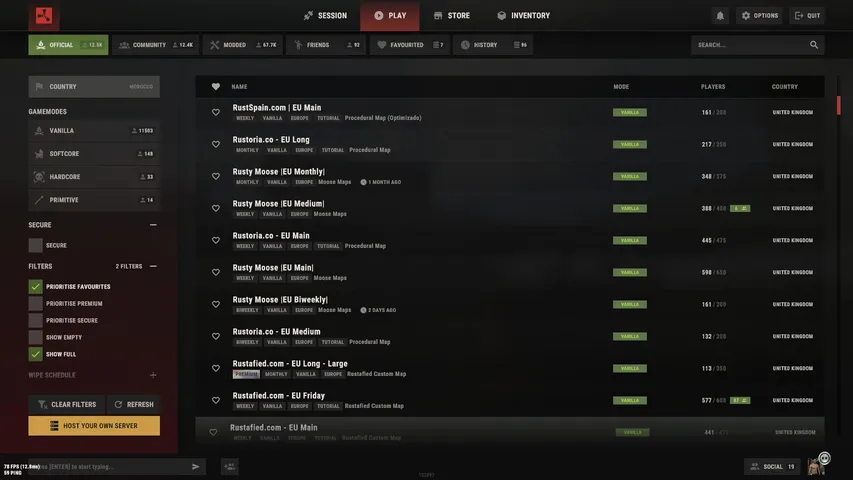Click the server list scrollbar
The width and height of the screenshot is (853, 480).
click(838, 106)
